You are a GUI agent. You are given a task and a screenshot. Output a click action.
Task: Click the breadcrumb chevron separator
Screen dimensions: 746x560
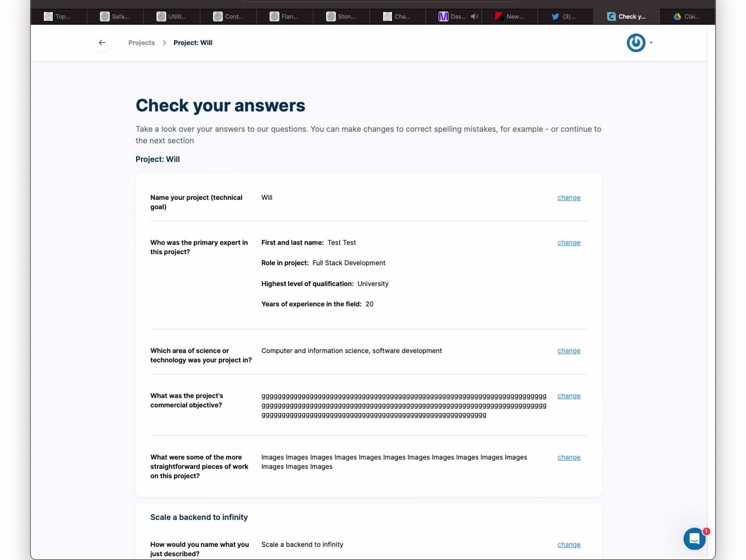pos(164,43)
